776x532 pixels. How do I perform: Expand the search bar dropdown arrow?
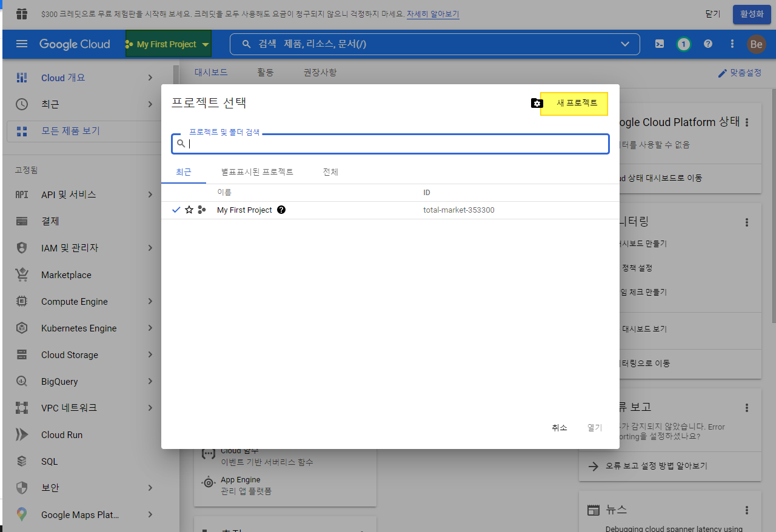pyautogui.click(x=626, y=44)
